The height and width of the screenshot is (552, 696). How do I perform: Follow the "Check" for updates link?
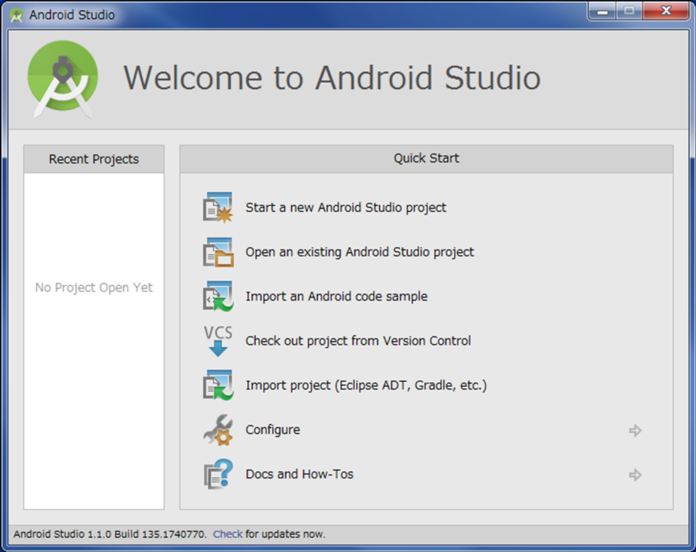click(227, 534)
